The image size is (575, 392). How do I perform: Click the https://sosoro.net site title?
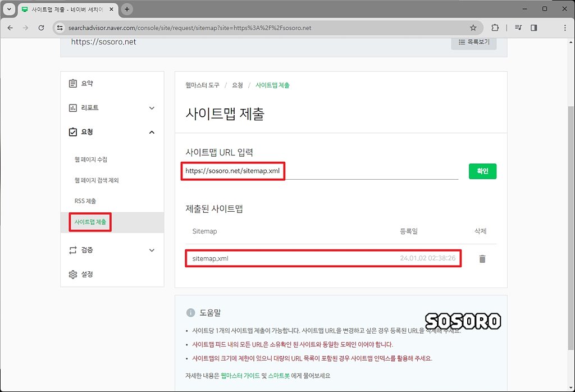103,42
